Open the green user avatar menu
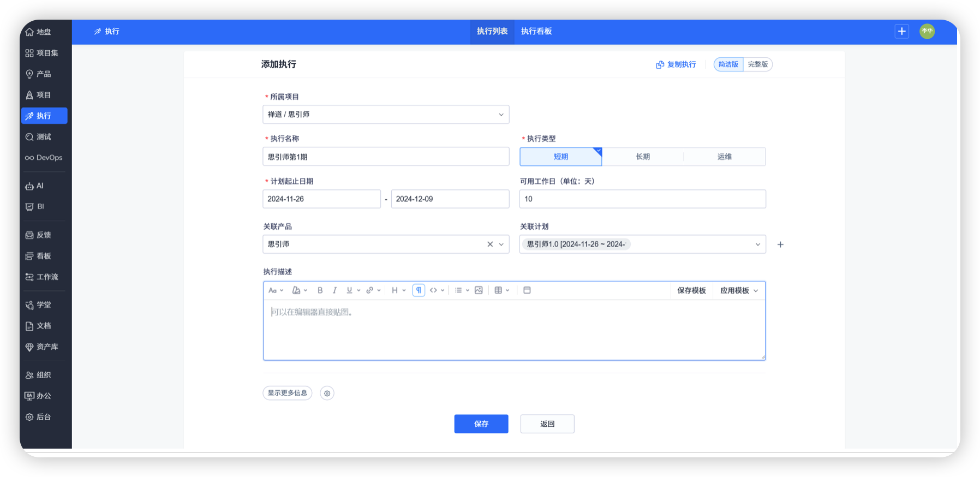Viewport: 980px width, 477px height. [x=927, y=31]
